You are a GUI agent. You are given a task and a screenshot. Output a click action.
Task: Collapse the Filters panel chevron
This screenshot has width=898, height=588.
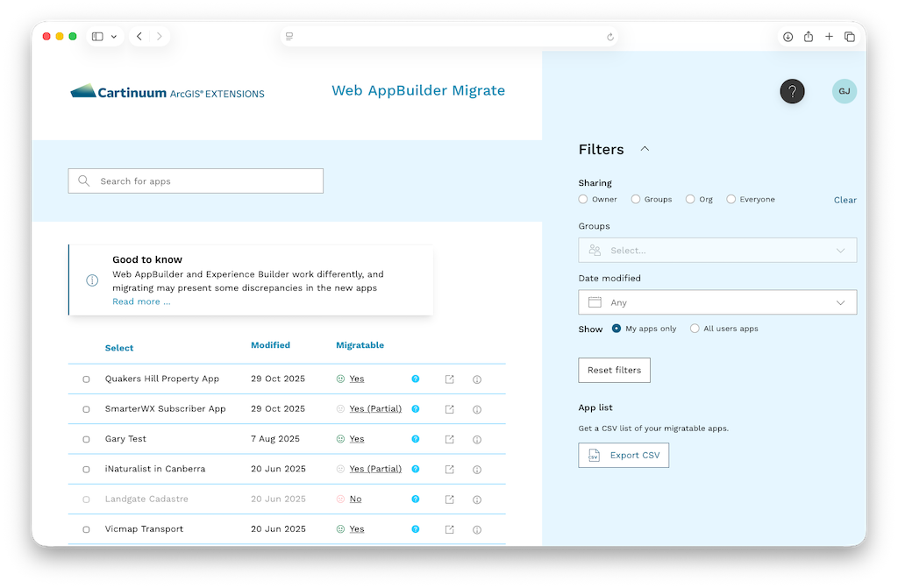pos(645,148)
